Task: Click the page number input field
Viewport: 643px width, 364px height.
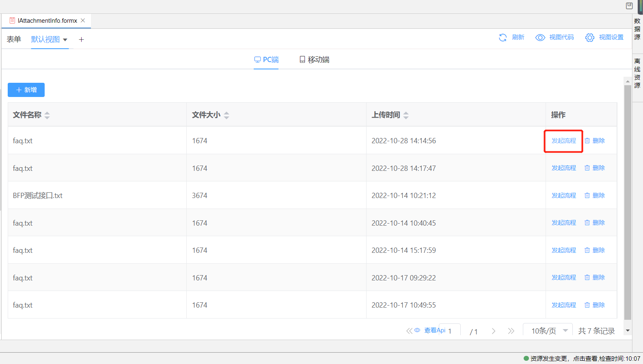Action: [x=450, y=331]
